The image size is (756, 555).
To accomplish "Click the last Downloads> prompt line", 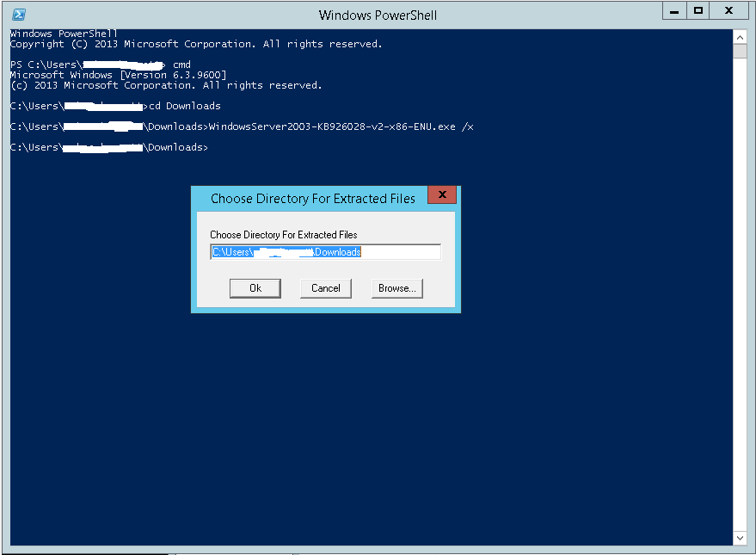I will pyautogui.click(x=109, y=147).
